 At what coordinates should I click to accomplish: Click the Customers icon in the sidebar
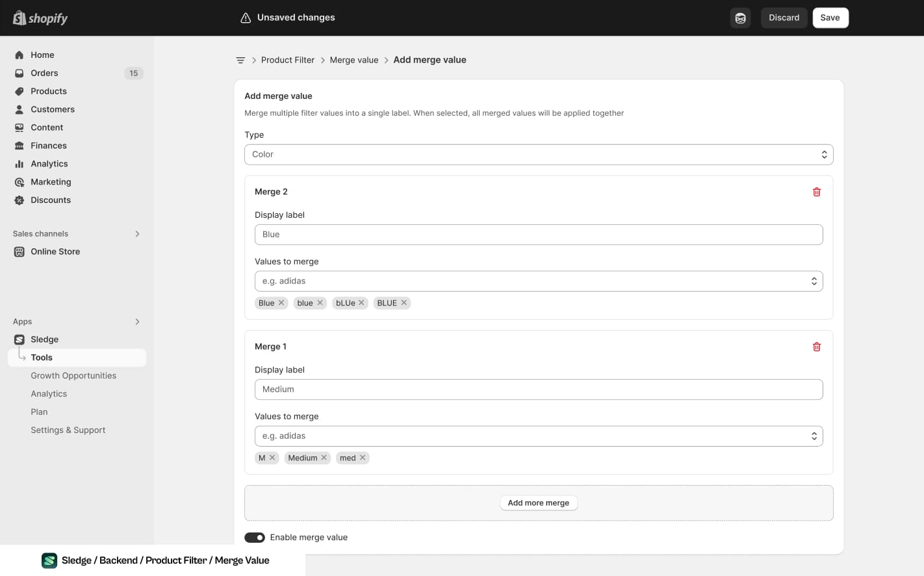[x=19, y=110]
